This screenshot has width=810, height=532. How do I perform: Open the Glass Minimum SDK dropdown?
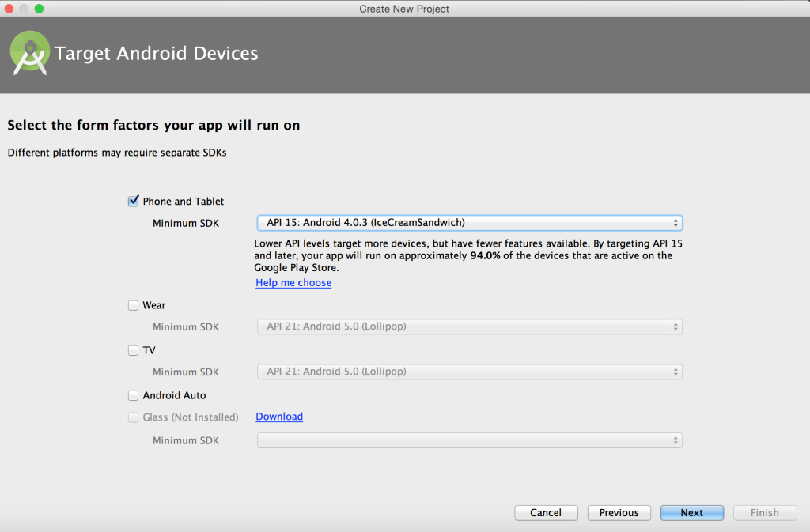pyautogui.click(x=470, y=440)
